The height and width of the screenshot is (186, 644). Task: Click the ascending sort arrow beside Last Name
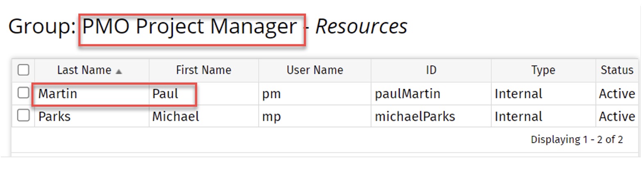click(x=119, y=71)
